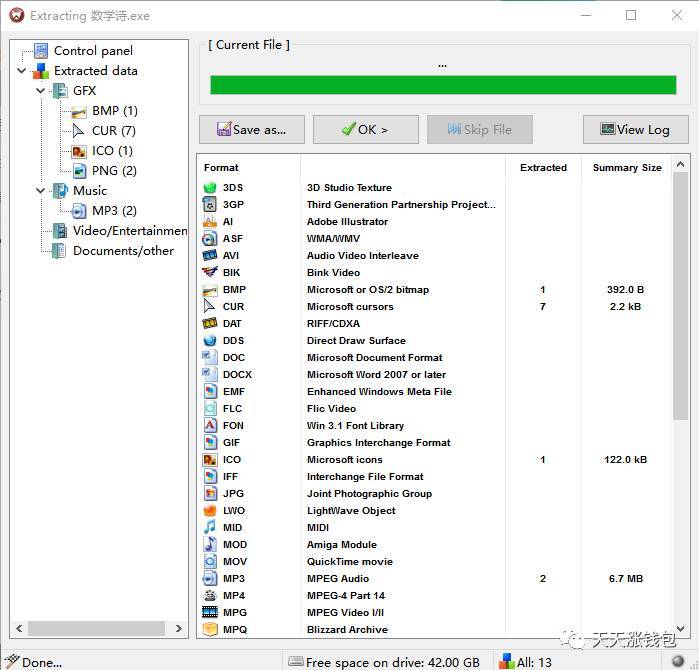Click the format list scroll up arrow
Screen dimensions: 699x670
pyautogui.click(x=680, y=164)
